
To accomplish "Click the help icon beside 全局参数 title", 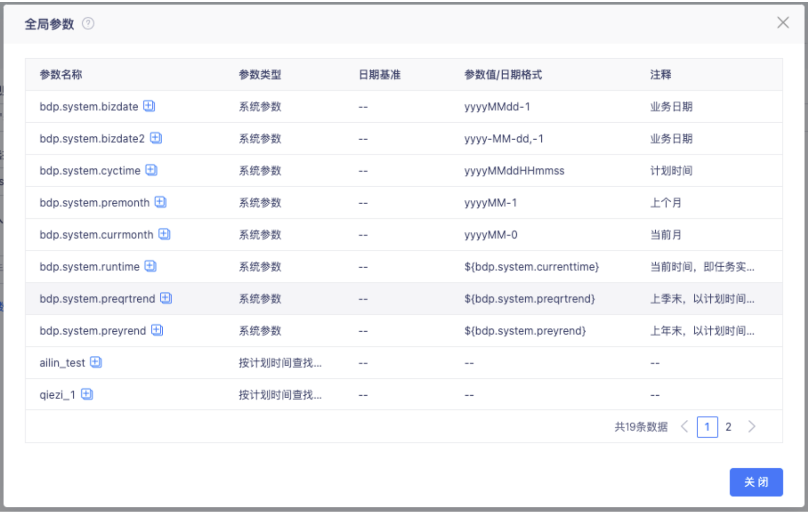I will pos(88,23).
